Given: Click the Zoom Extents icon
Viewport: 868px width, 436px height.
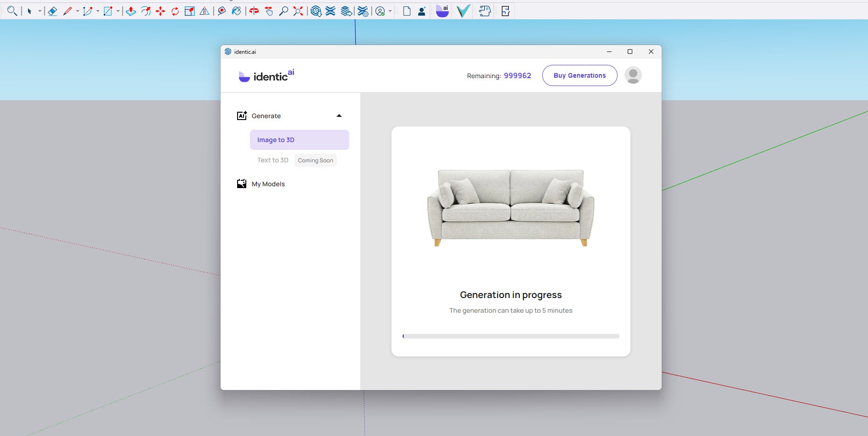Looking at the screenshot, I should tap(298, 11).
